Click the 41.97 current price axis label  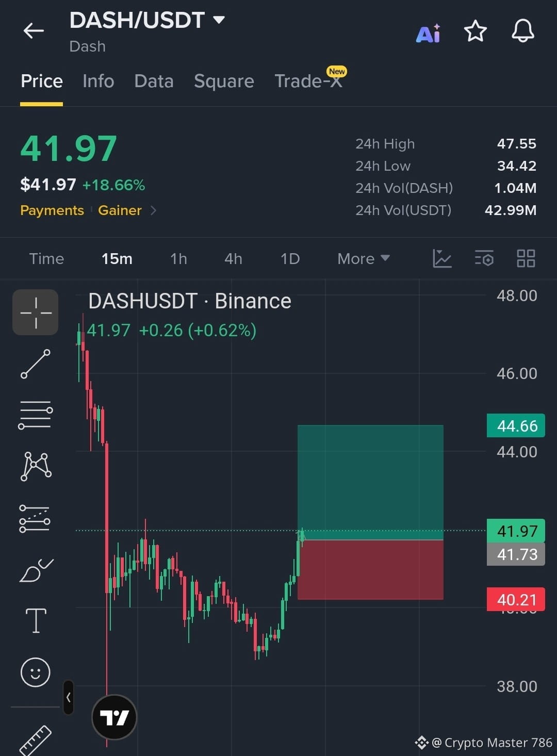[x=516, y=531]
